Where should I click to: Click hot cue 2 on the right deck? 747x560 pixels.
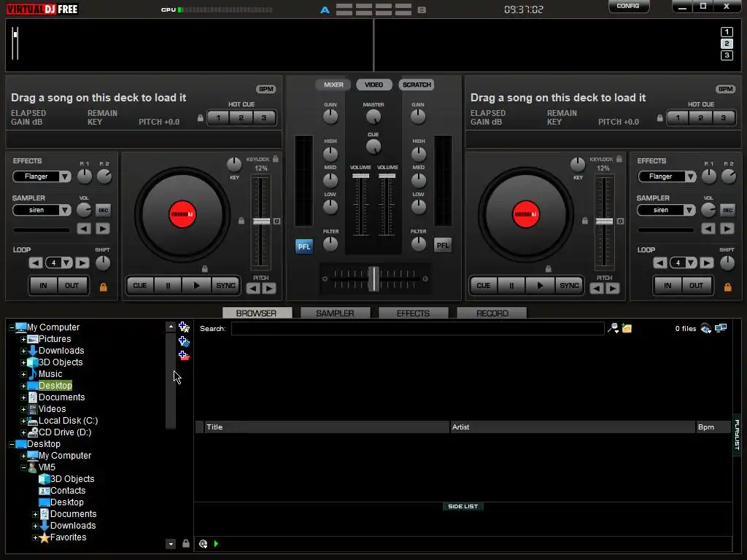pos(701,117)
